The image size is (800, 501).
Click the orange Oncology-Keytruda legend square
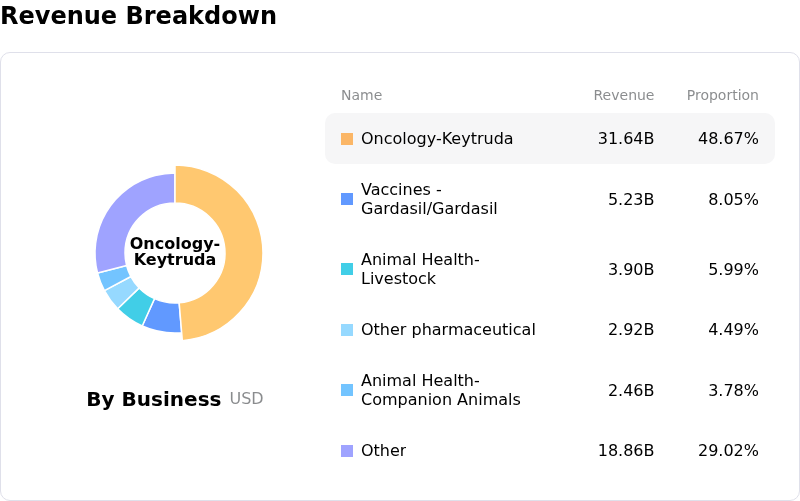pyautogui.click(x=347, y=139)
